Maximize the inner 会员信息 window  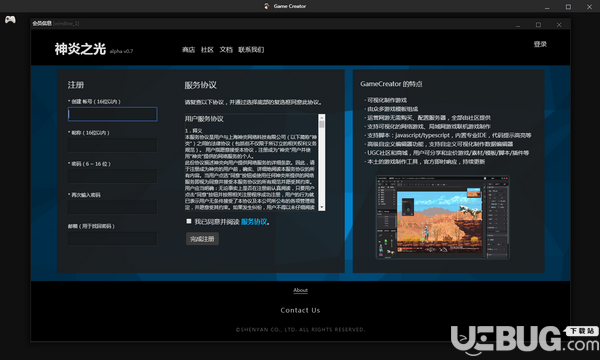538,25
